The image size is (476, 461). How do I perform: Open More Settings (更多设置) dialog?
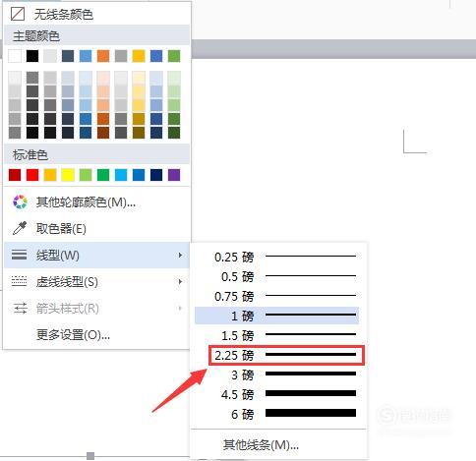96,335
